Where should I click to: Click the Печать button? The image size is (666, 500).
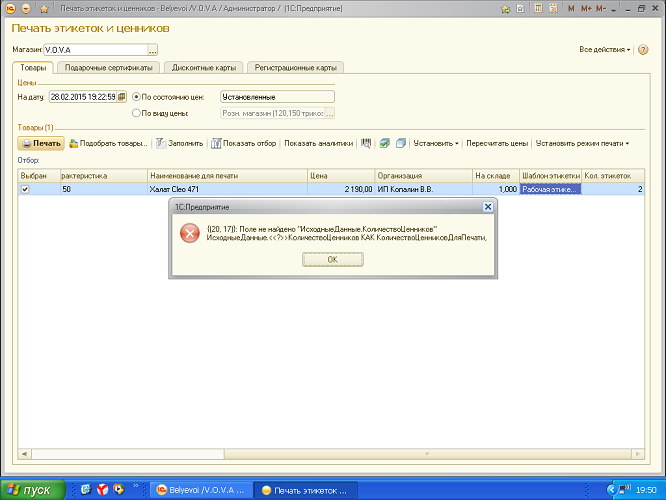coord(41,143)
